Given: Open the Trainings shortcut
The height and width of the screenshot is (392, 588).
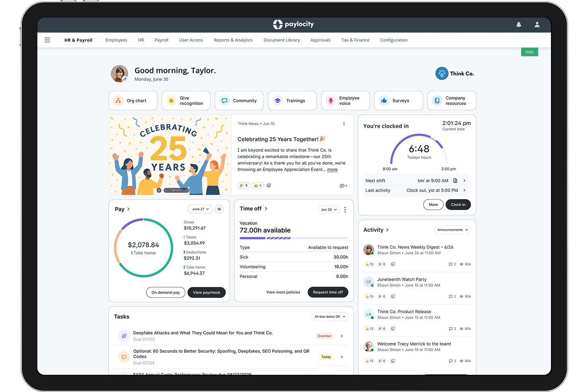Looking at the screenshot, I should pos(292,100).
